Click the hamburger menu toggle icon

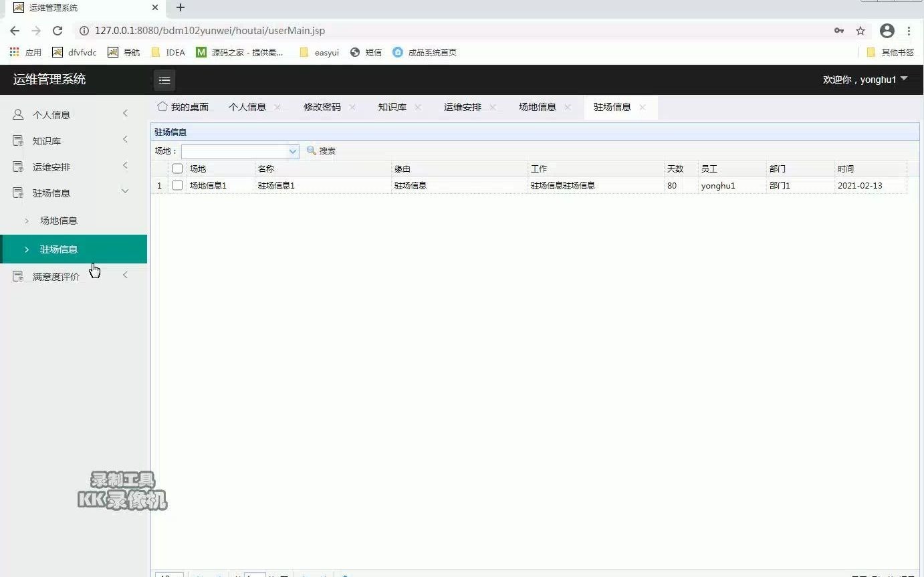click(164, 80)
